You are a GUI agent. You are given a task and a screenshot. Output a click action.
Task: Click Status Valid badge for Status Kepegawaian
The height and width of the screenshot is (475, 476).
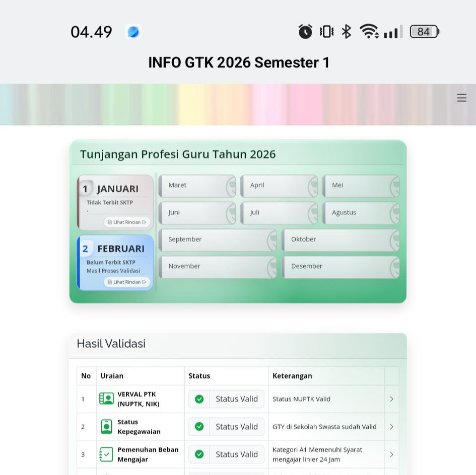pos(227,427)
